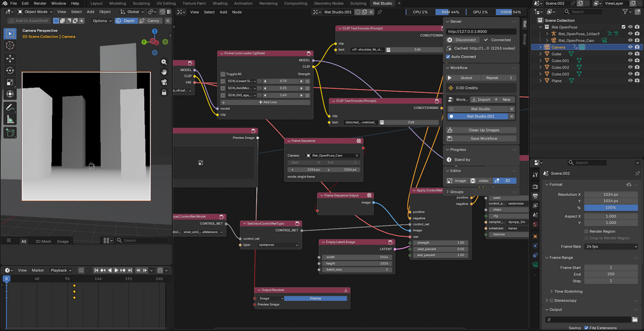
Task: Disable Camera in renders camera icon
Action: tap(637, 47)
